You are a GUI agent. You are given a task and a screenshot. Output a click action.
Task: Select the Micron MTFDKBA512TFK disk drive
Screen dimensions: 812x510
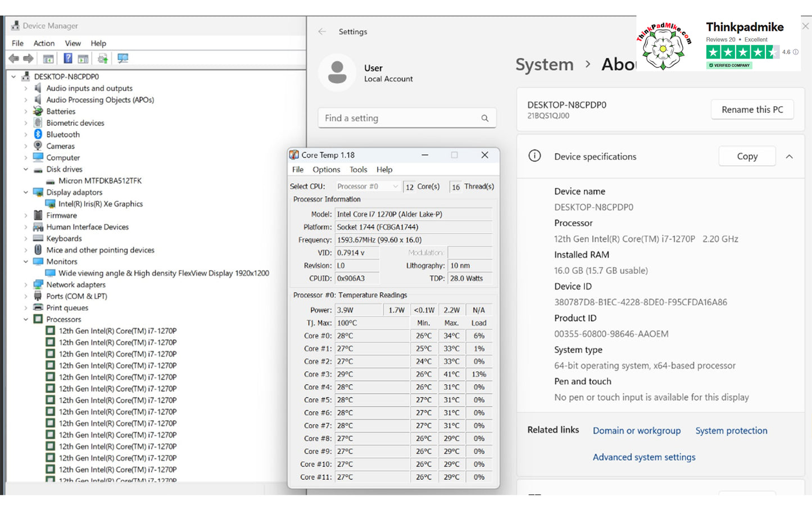pyautogui.click(x=100, y=181)
